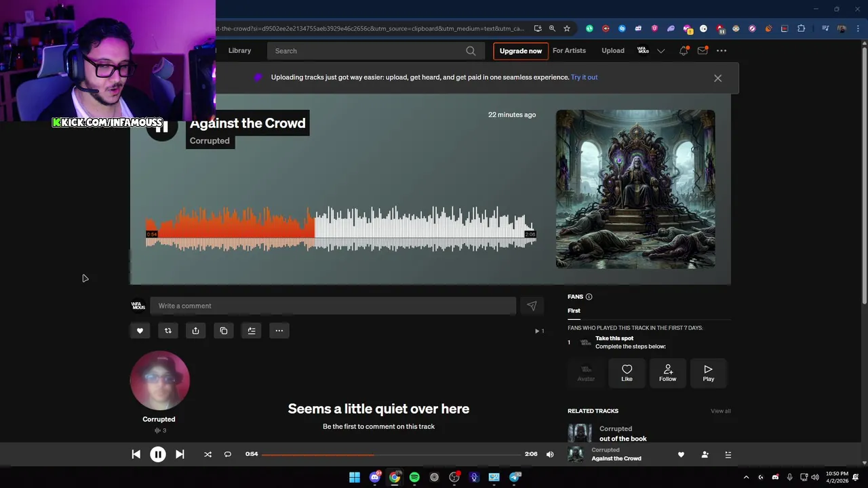Seek within the track waveform
Viewport: 868px width, 488px height.
(340, 229)
